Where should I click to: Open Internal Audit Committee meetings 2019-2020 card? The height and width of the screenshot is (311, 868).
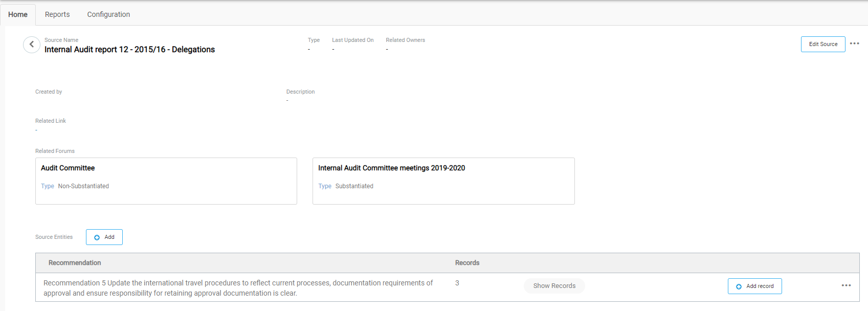coord(443,181)
